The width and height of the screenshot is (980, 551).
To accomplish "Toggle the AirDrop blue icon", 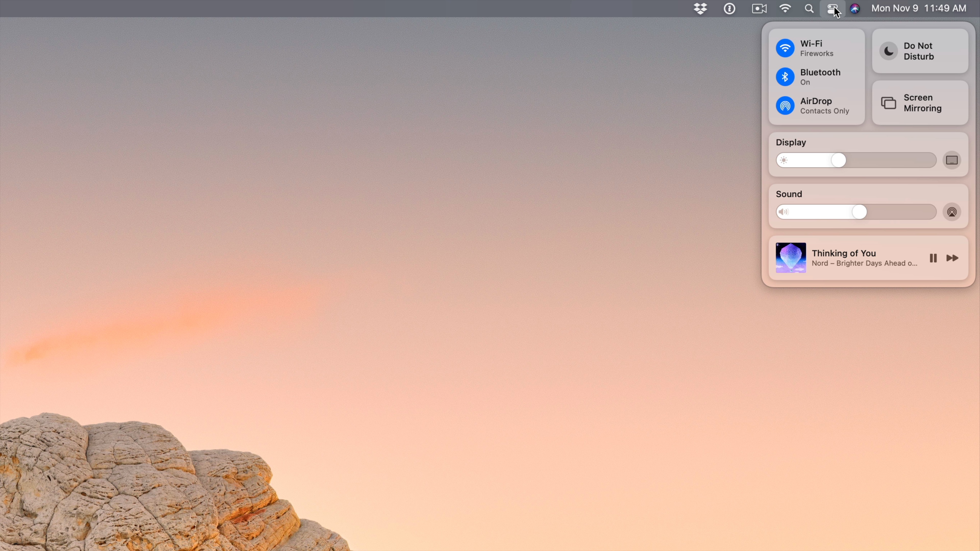I will [x=785, y=106].
